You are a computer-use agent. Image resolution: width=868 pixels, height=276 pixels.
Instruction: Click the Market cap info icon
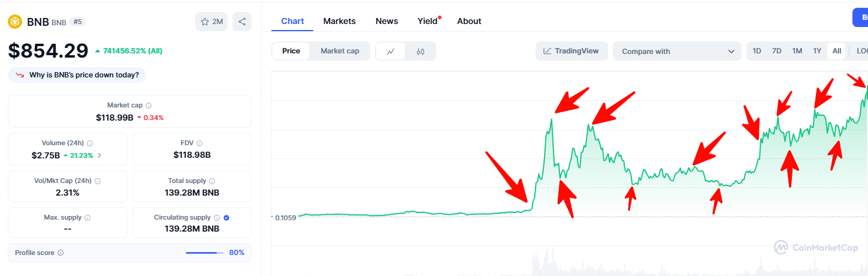coord(149,106)
